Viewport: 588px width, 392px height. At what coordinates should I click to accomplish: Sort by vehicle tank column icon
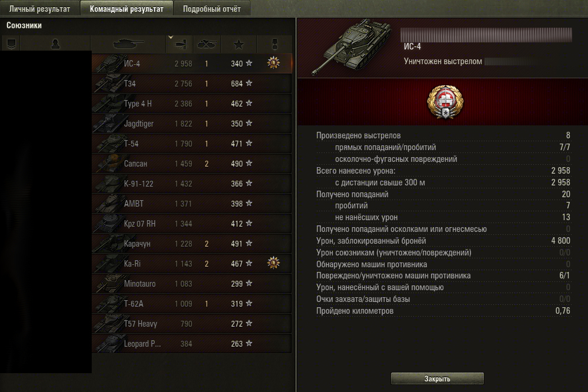pyautogui.click(x=128, y=44)
